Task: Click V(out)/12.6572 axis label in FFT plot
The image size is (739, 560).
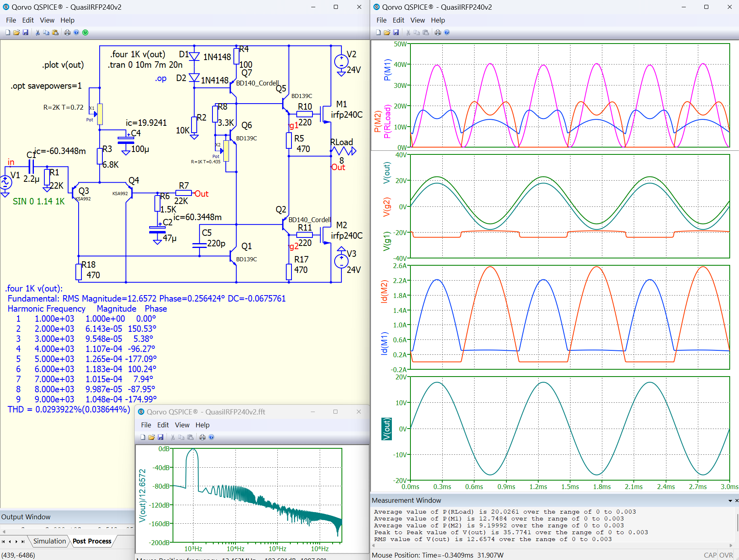Action: [142, 495]
